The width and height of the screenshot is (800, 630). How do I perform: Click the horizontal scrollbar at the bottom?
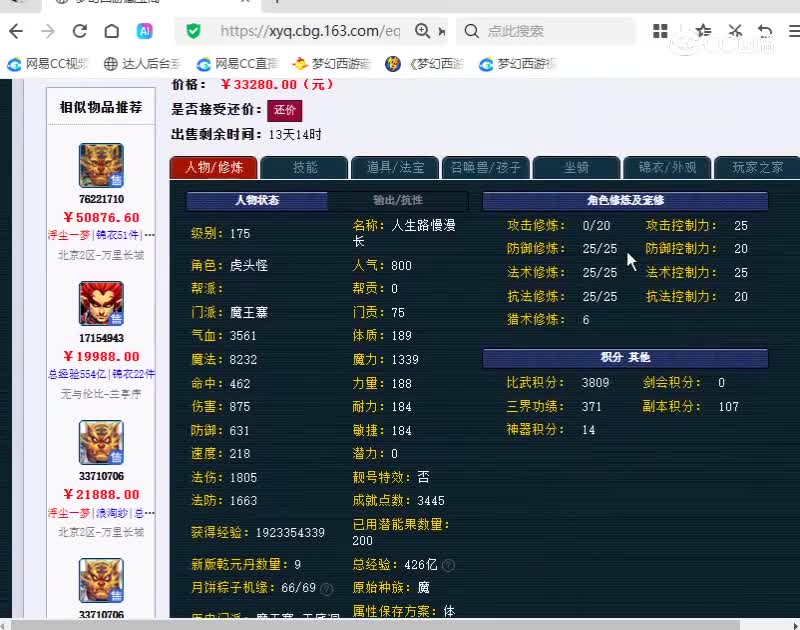click(x=375, y=625)
